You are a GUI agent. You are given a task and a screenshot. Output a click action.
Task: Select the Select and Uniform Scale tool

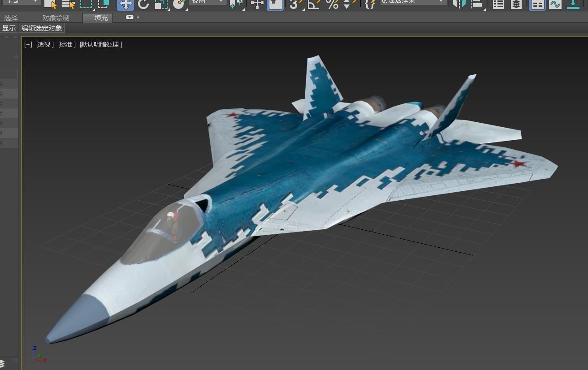160,5
